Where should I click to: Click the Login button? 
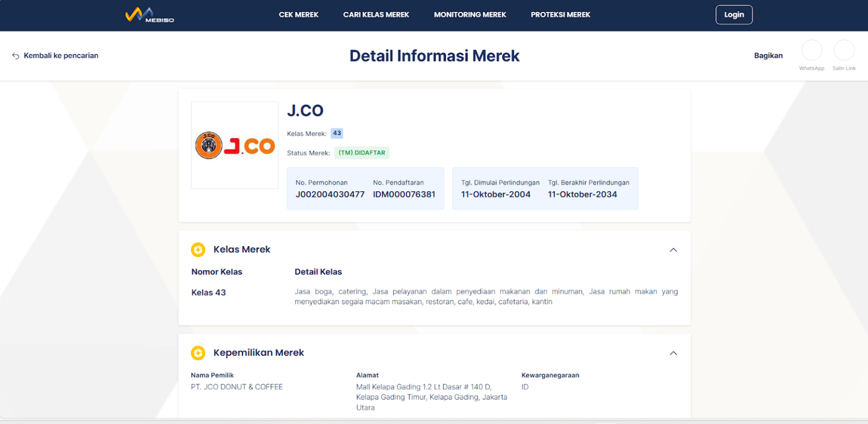(x=734, y=15)
